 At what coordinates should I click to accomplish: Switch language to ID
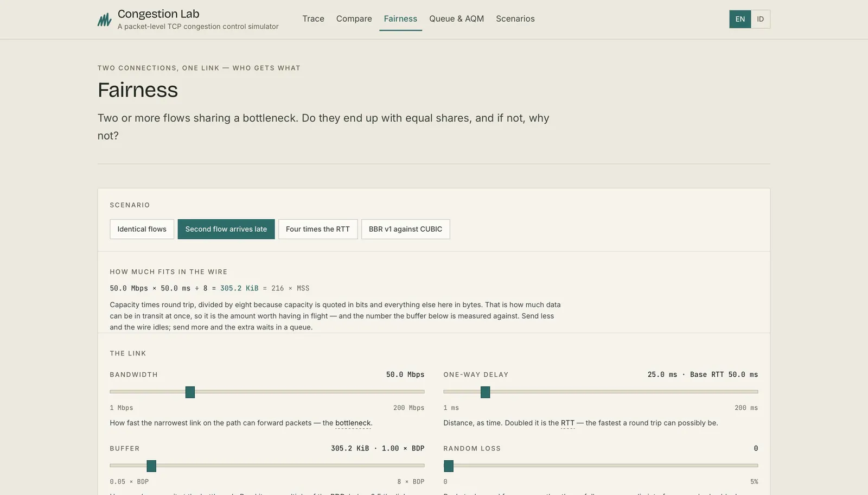[760, 19]
